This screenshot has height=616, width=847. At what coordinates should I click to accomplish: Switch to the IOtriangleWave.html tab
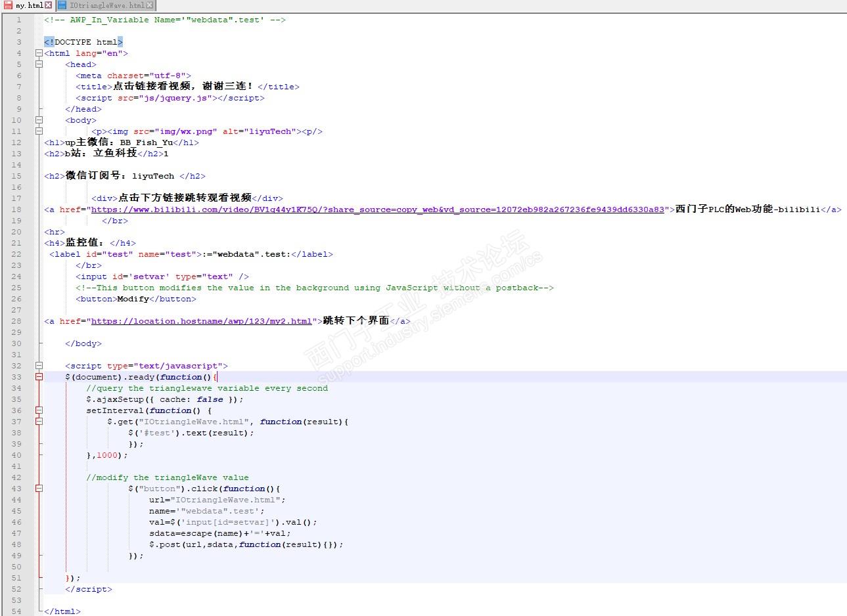(x=106, y=5)
